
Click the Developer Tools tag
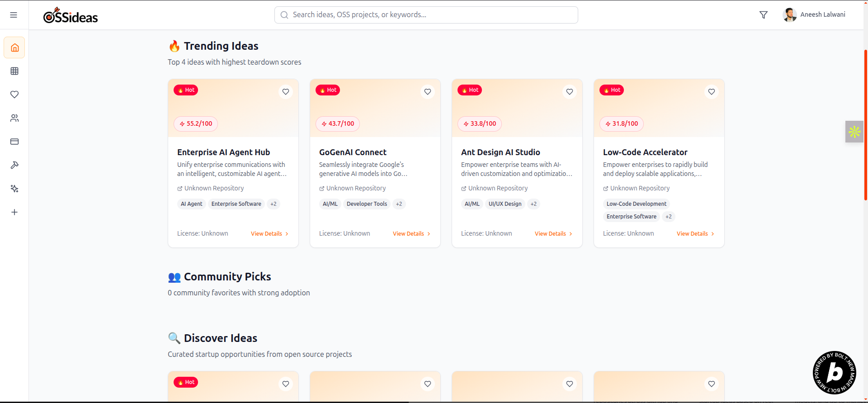click(x=367, y=204)
